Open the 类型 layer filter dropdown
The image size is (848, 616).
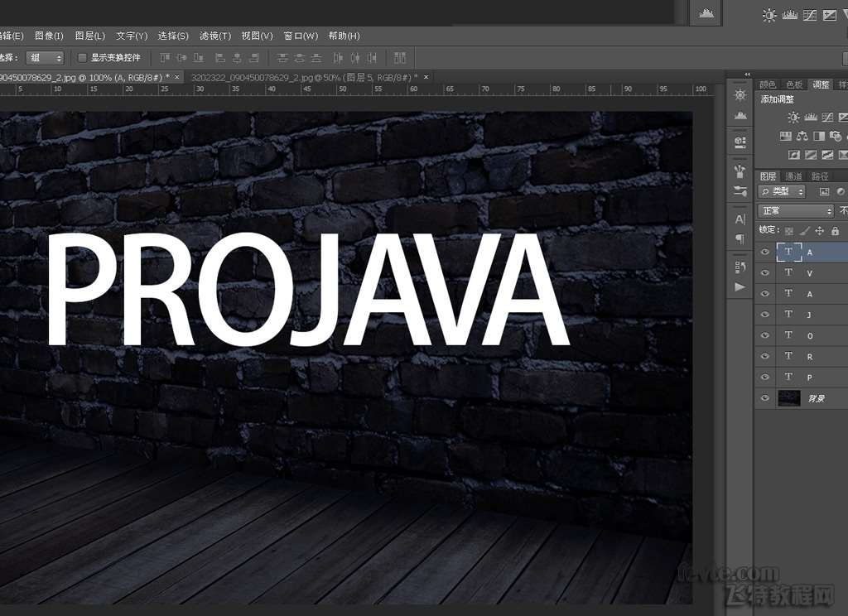click(x=782, y=191)
